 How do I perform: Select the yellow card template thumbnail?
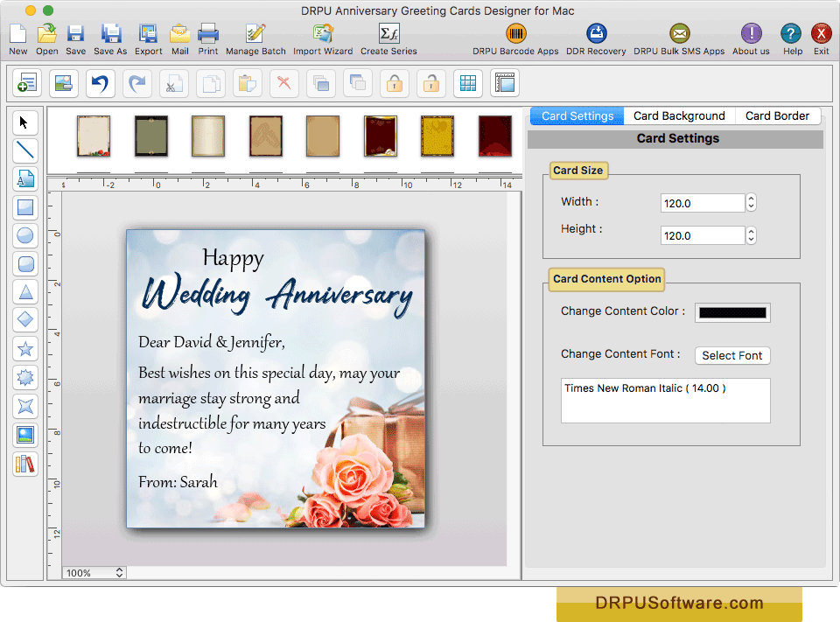[x=437, y=136]
